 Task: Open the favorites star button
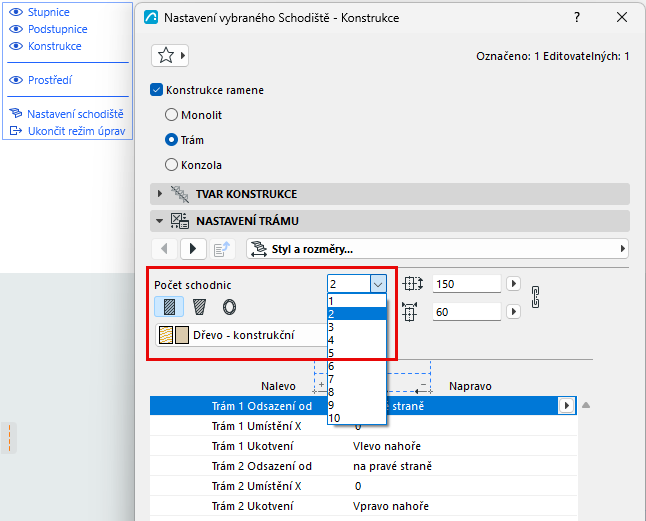170,55
